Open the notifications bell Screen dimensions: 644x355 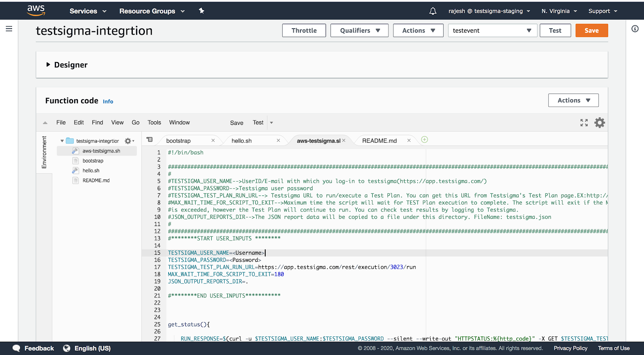[x=433, y=11]
